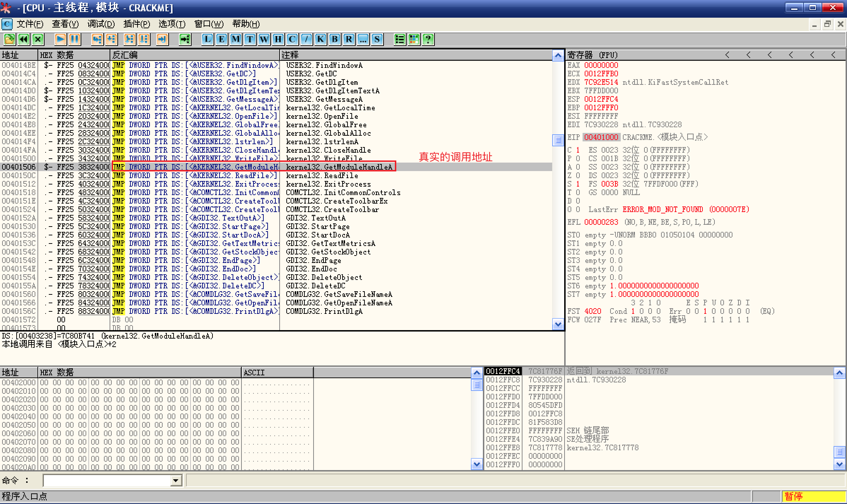Open the Appearance color options icon

[x=414, y=39]
